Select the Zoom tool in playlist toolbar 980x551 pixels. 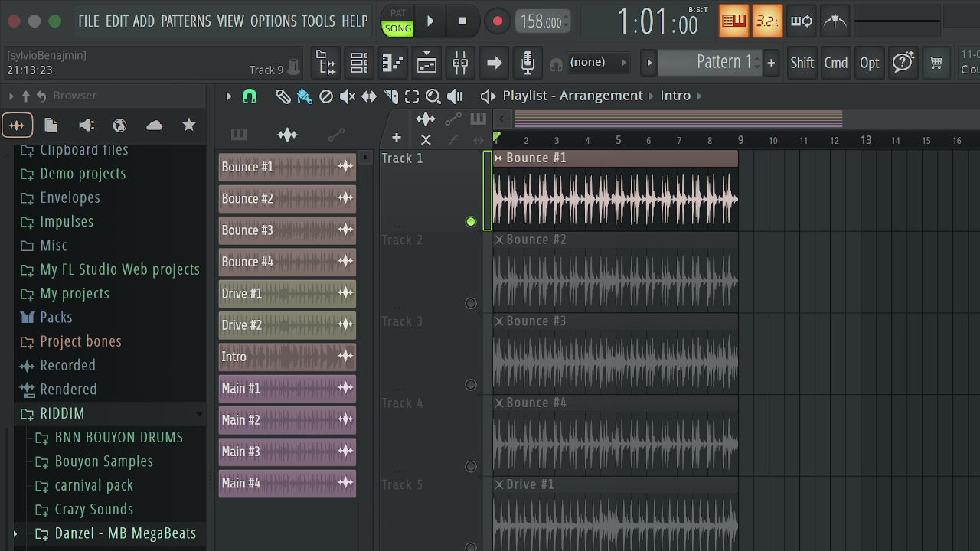[433, 96]
